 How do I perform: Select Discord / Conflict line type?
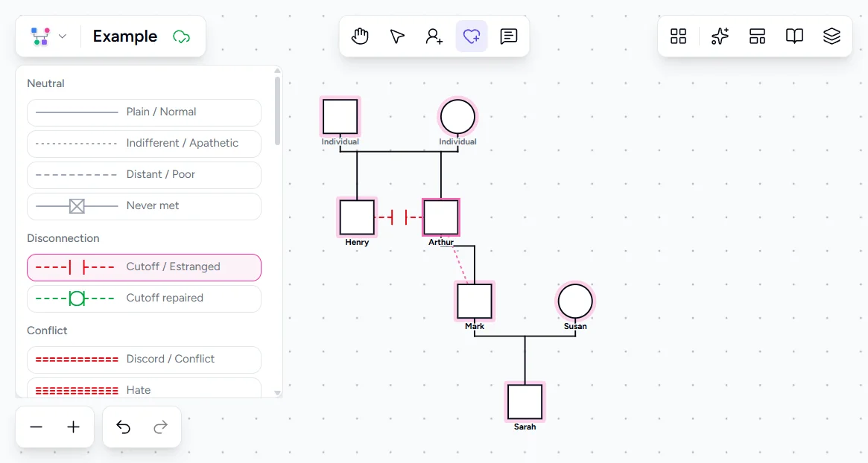144,360
